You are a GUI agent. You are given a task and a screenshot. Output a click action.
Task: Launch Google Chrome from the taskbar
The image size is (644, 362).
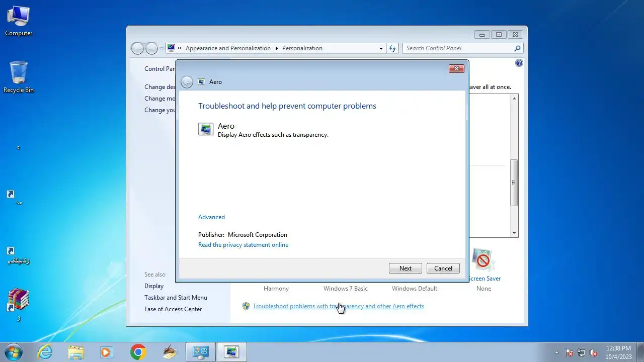pos(138,352)
